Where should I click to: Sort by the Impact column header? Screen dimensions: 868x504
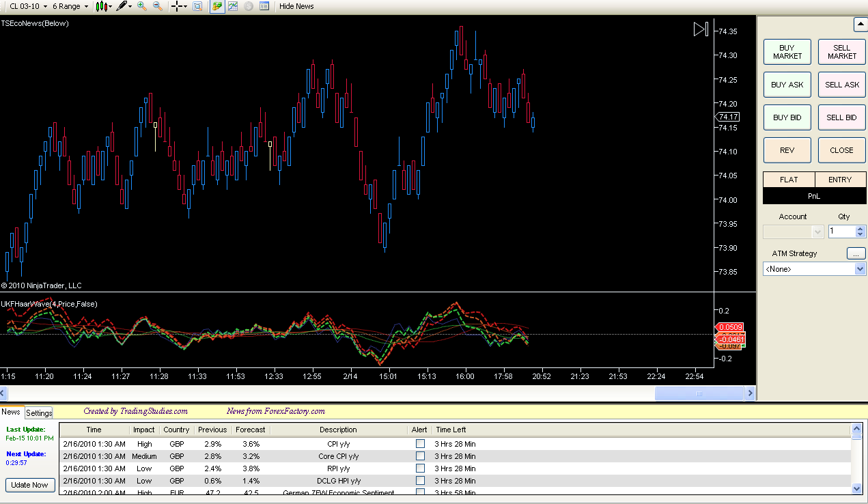pos(144,430)
